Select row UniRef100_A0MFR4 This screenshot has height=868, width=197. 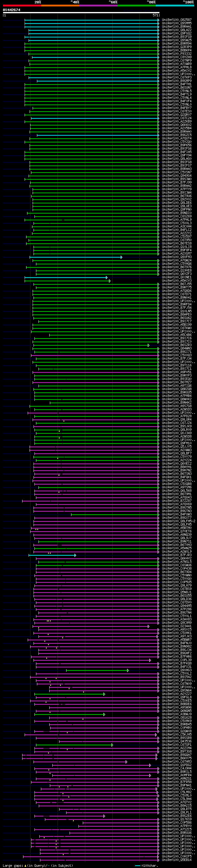point(177,775)
